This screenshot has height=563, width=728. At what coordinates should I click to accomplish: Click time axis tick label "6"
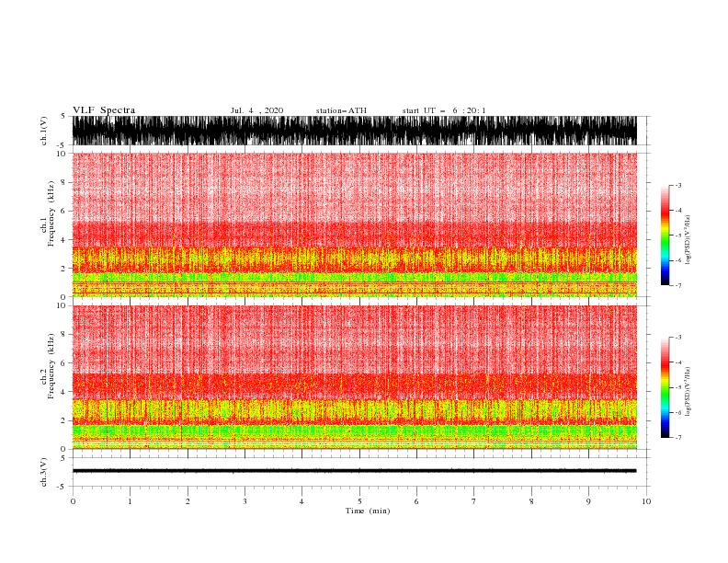pos(416,501)
